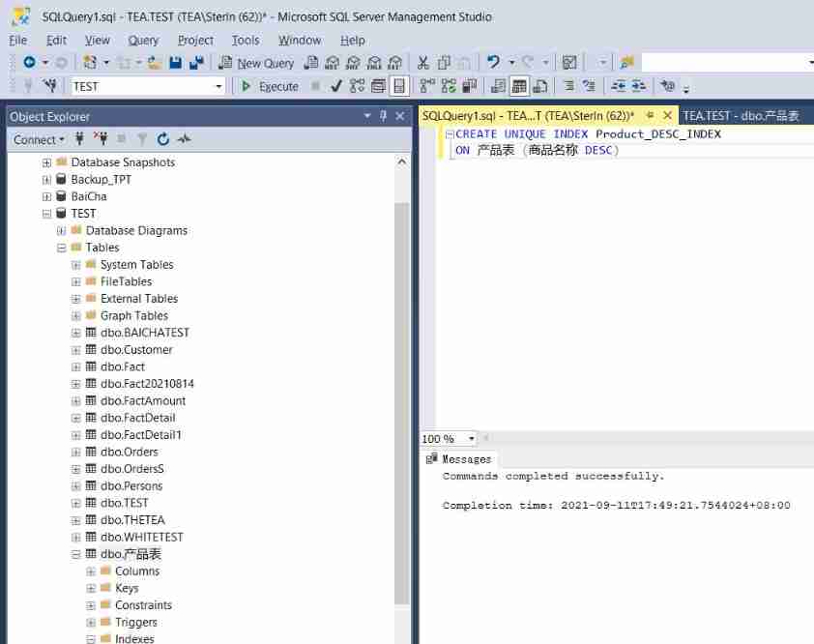Open the Tools menu
Image resolution: width=814 pixels, height=644 pixels.
245,40
